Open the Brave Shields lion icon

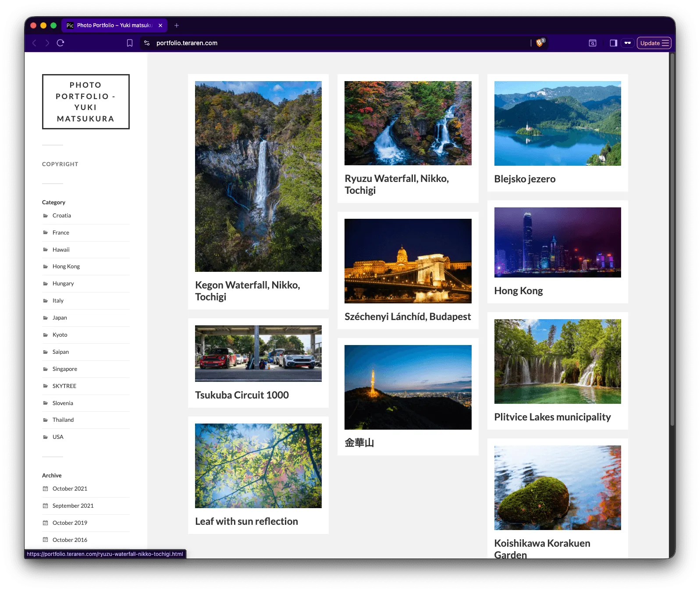(x=540, y=43)
